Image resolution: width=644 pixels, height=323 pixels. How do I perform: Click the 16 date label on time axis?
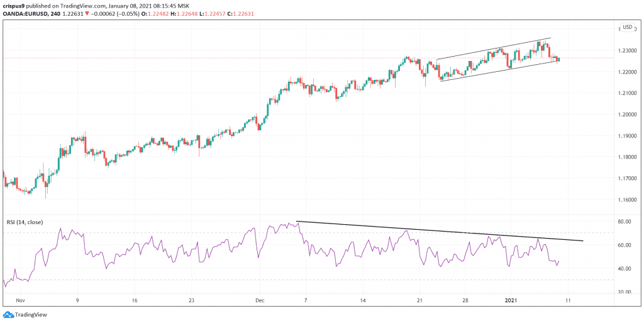coord(135,300)
